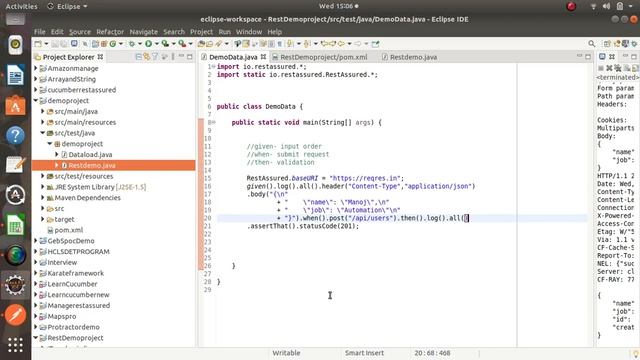Open the Window menu
640x360 pixels.
coord(249,31)
